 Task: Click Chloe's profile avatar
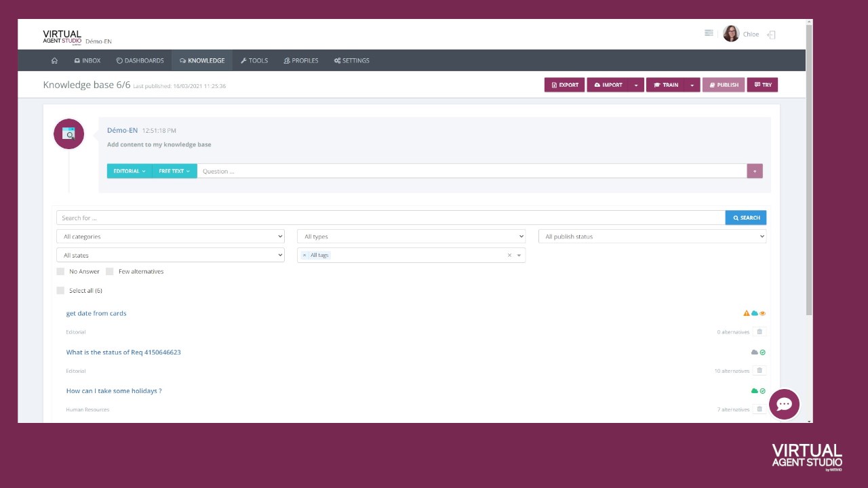(731, 34)
